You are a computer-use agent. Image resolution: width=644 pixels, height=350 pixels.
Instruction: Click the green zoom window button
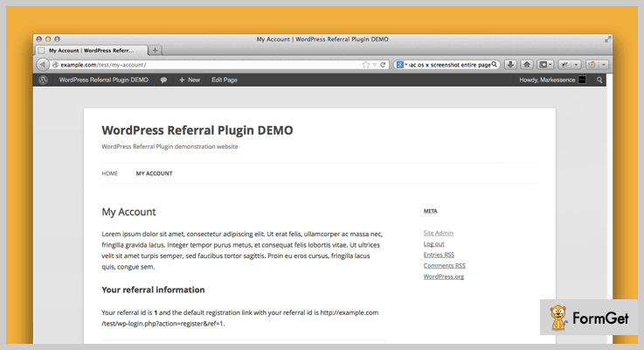tap(57, 39)
